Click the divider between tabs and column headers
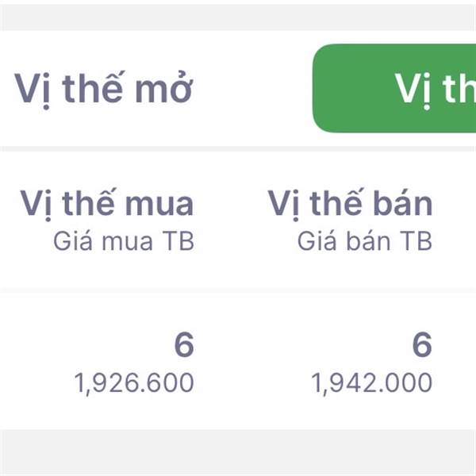The height and width of the screenshot is (476, 476). coord(238,148)
